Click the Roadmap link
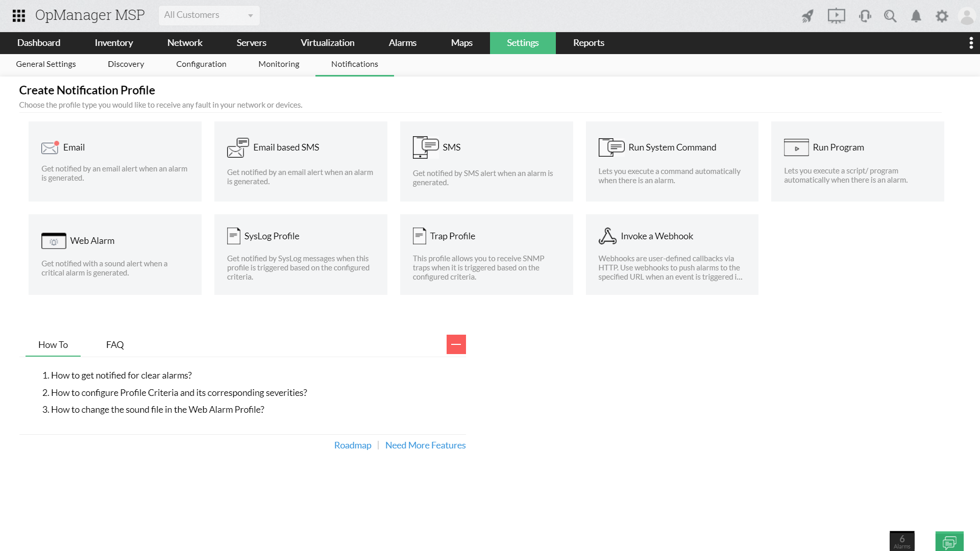 [352, 445]
